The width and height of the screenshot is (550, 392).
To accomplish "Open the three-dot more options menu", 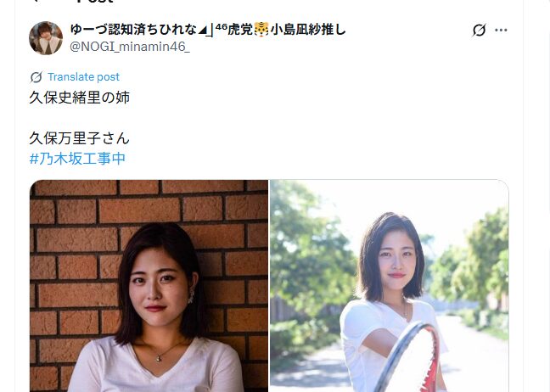I will pos(501,31).
